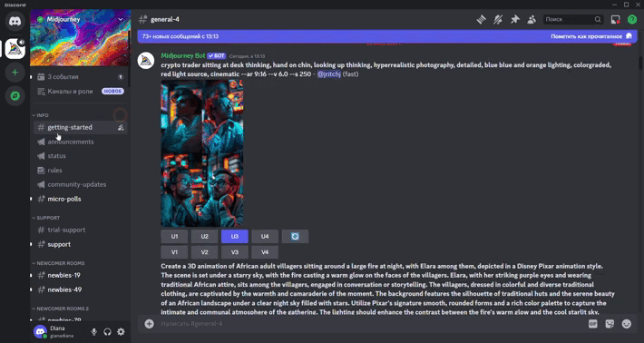This screenshot has width=644, height=343.
Task: Open Discord direct messages home icon
Action: 15,21
